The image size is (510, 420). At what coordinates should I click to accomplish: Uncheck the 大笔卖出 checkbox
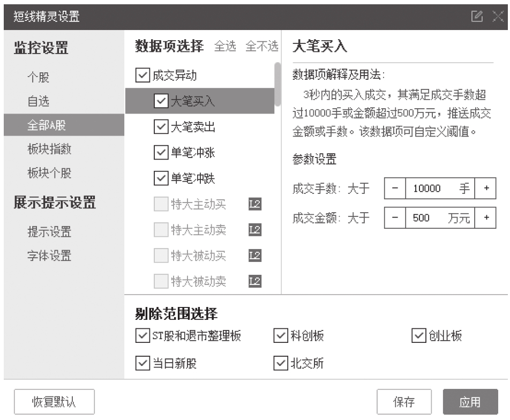point(161,126)
